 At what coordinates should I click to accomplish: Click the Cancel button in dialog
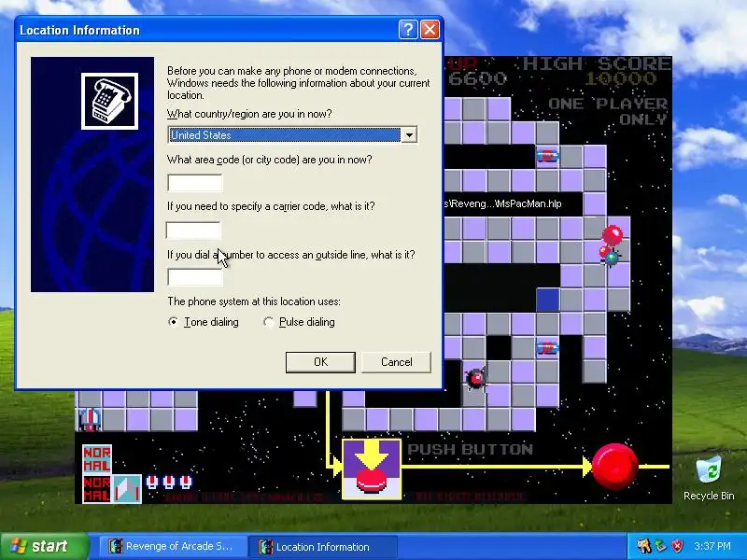coord(396,362)
